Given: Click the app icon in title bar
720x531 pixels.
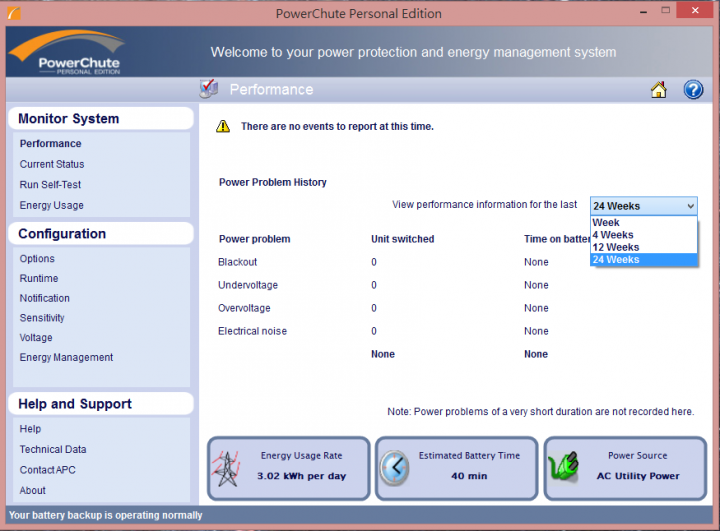Looking at the screenshot, I should [x=14, y=13].
